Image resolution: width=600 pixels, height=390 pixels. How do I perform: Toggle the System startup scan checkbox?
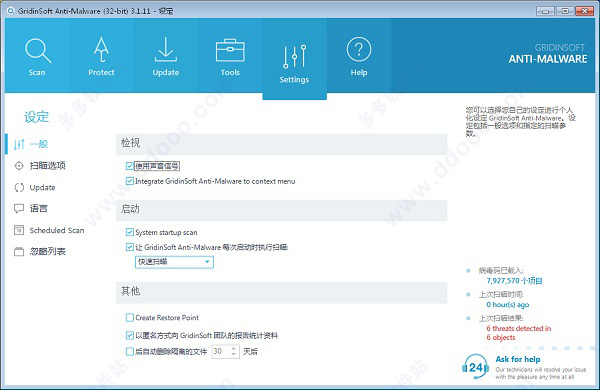tap(130, 232)
